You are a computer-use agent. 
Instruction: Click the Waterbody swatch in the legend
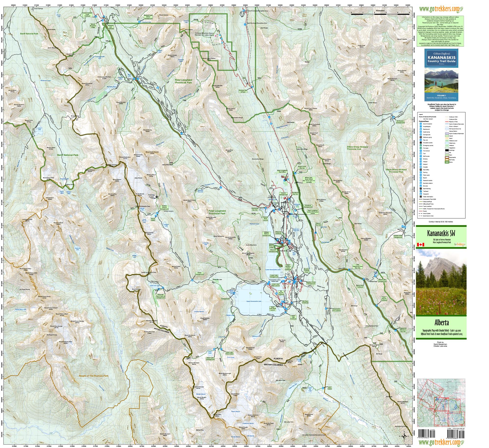(447, 143)
